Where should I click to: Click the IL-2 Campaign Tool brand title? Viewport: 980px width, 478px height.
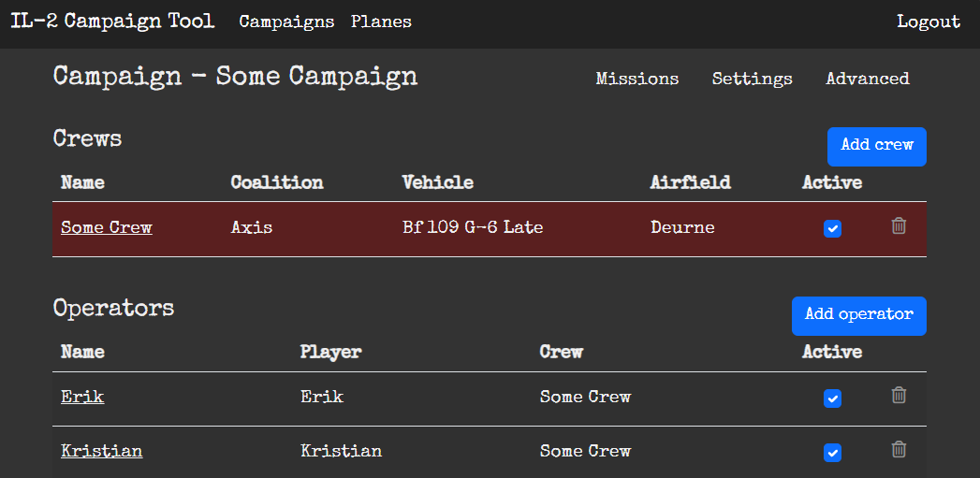pos(112,21)
